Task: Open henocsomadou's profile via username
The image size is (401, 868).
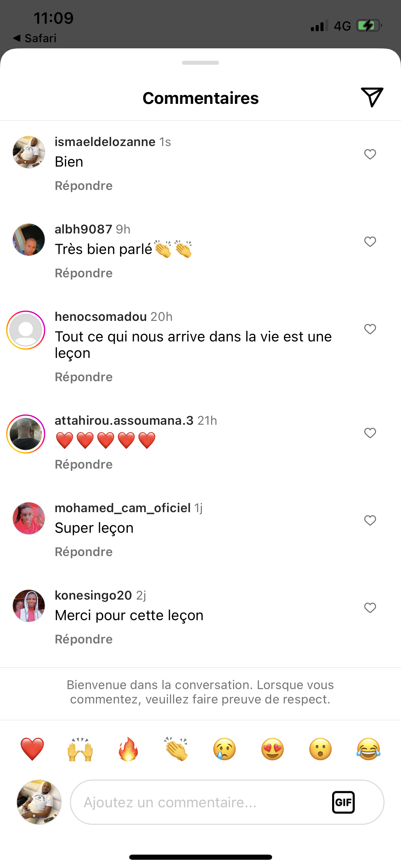Action: [x=101, y=317]
